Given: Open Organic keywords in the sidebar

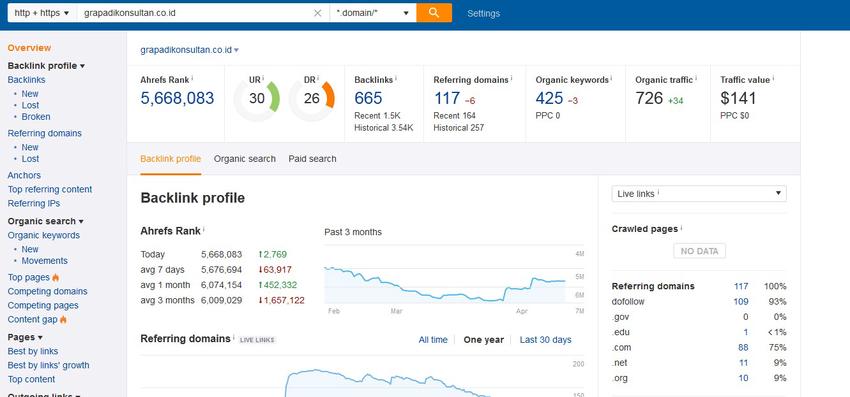Looking at the screenshot, I should point(43,235).
